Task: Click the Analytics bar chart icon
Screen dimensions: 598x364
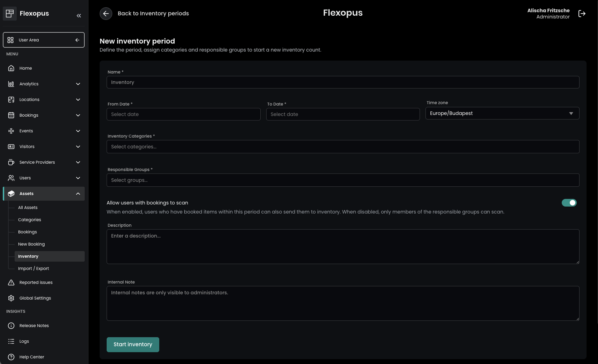Action: [x=11, y=84]
